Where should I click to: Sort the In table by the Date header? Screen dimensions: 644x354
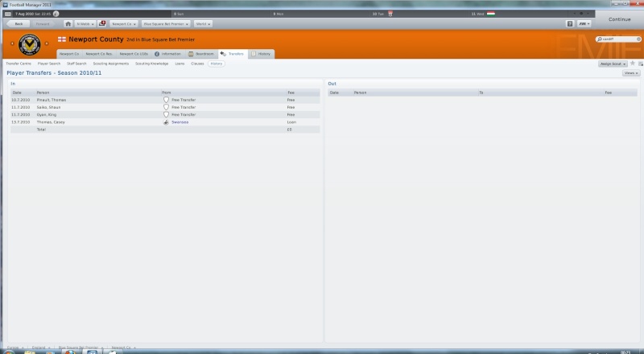[17, 93]
